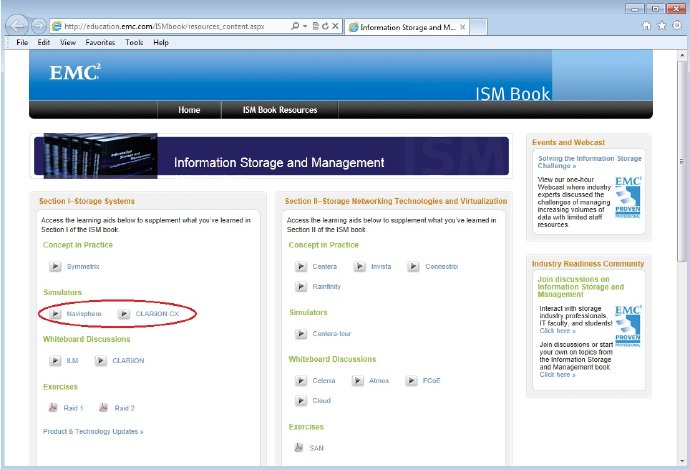Screen dimensions: 690x469
Task: Select the Information Storage and M... tab
Action: pyautogui.click(x=407, y=27)
